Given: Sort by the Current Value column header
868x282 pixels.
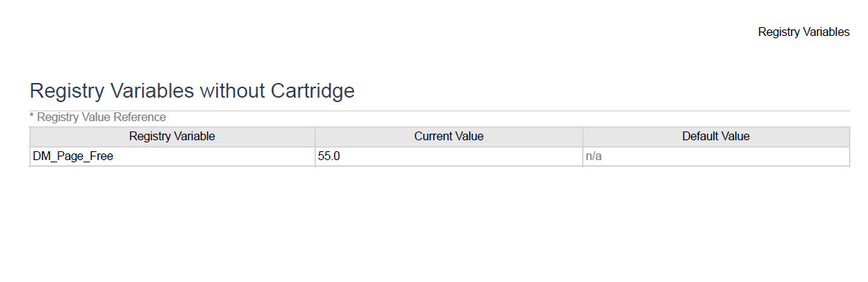Looking at the screenshot, I should [x=449, y=137].
